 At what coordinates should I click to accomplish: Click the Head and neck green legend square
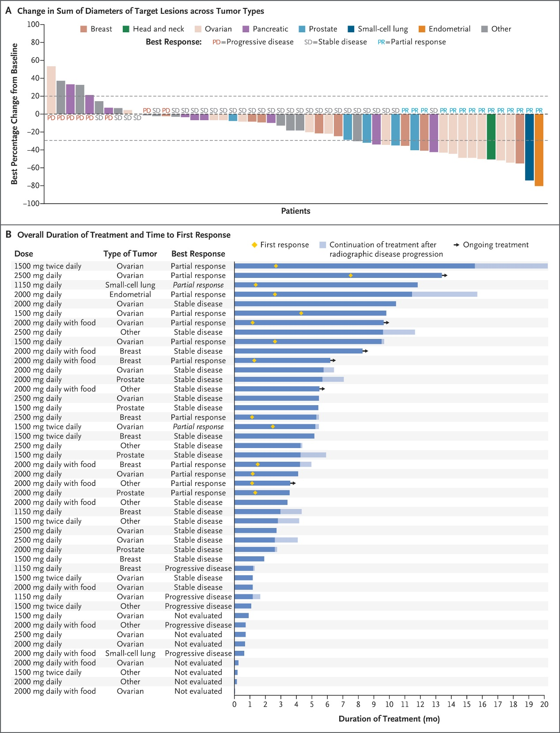pos(126,29)
